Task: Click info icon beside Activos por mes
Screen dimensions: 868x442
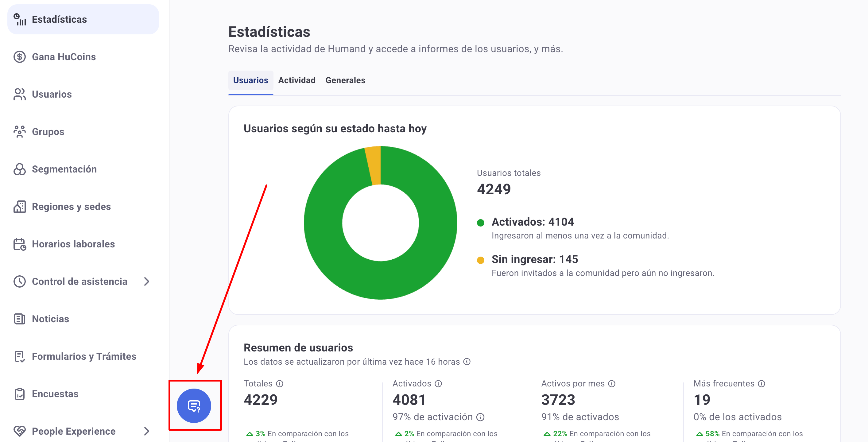Action: pos(612,383)
